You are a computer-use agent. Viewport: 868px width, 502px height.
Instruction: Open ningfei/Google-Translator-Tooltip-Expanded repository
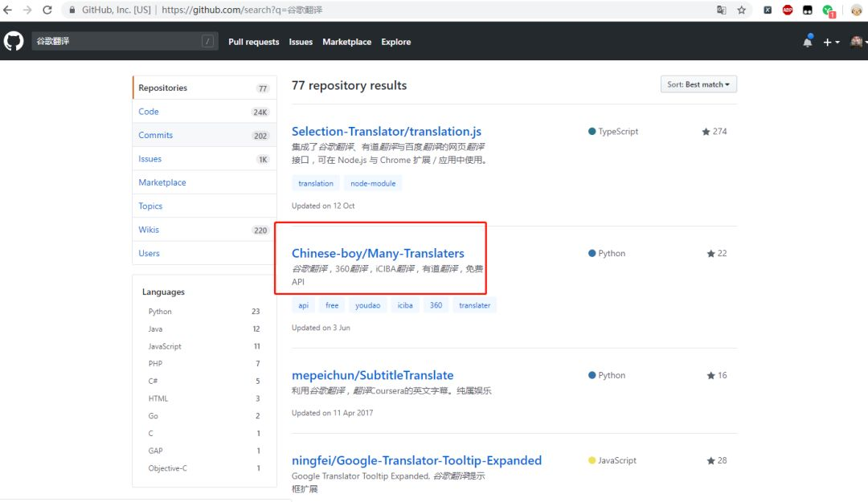click(417, 460)
